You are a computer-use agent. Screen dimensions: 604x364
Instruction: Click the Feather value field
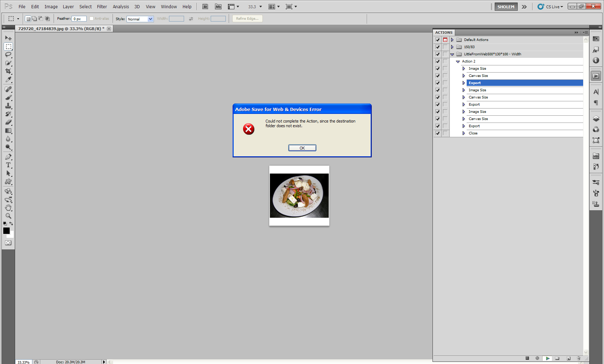79,19
